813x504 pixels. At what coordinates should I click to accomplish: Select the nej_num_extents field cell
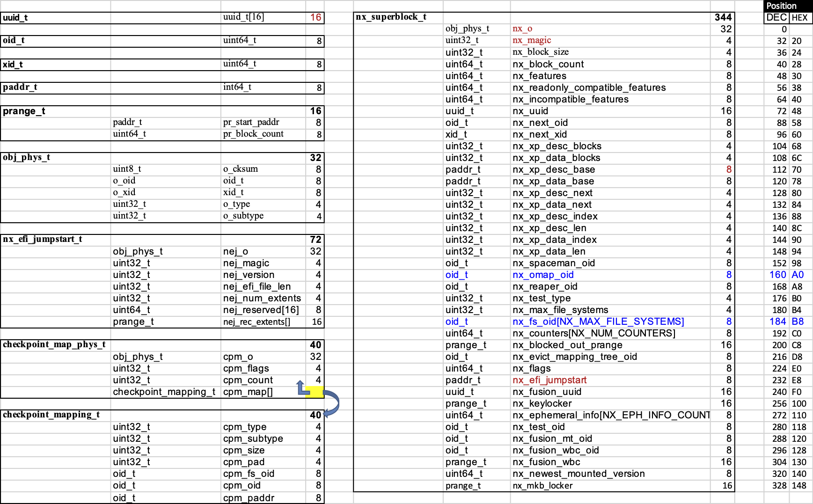(263, 299)
